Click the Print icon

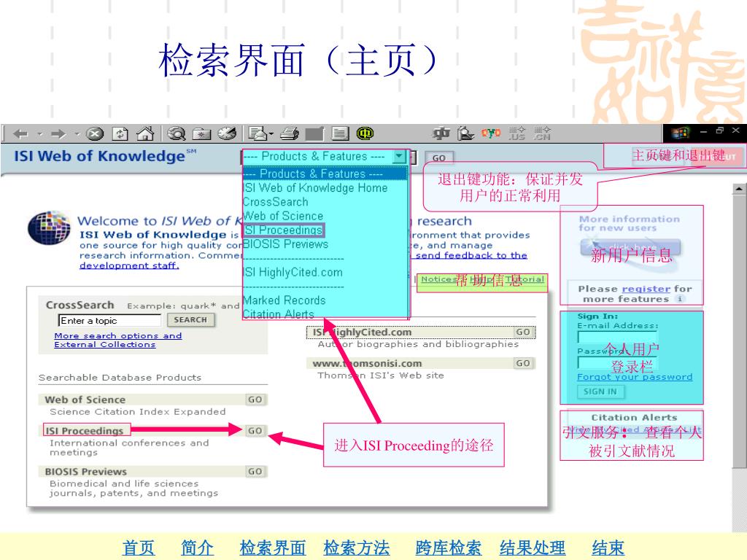(x=290, y=134)
